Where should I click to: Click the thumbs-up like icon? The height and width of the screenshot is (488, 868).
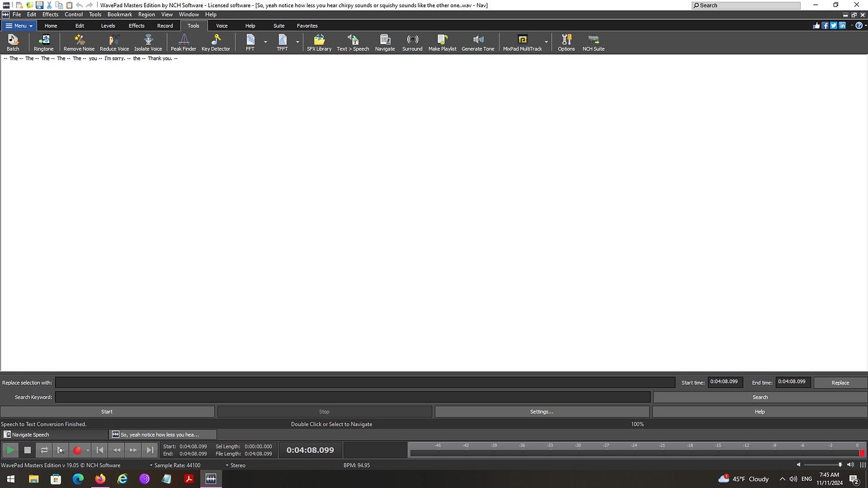(x=817, y=26)
